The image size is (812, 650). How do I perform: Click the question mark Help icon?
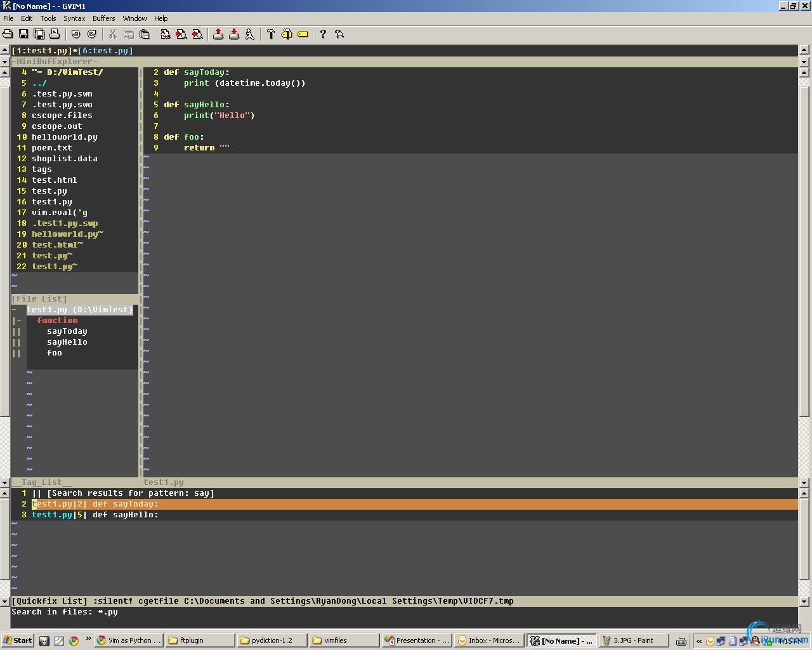323,34
